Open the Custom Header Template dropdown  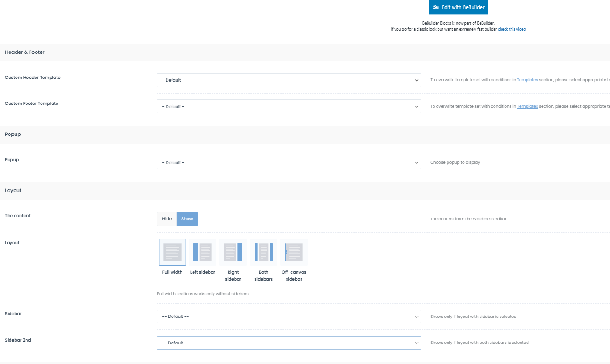(289, 80)
